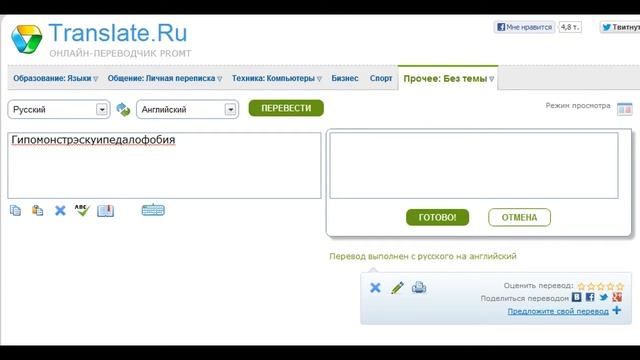
Task: Rate translation with third star
Action: tap(601, 286)
